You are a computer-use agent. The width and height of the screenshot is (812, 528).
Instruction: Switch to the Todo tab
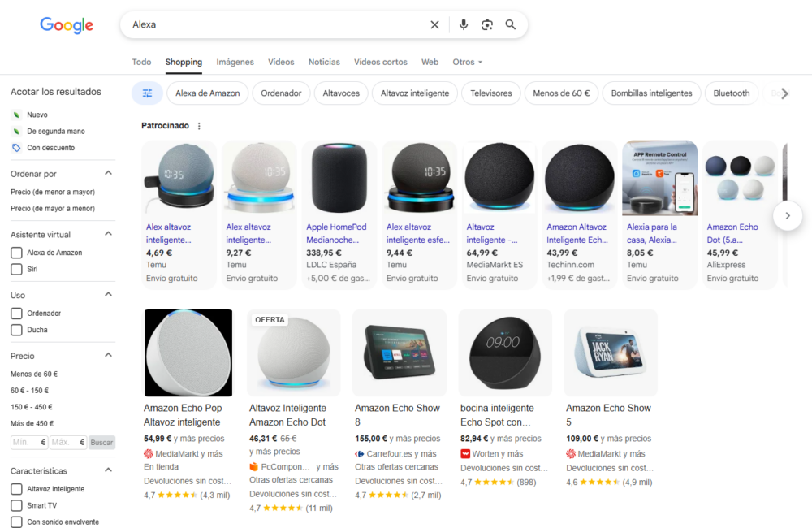point(141,63)
